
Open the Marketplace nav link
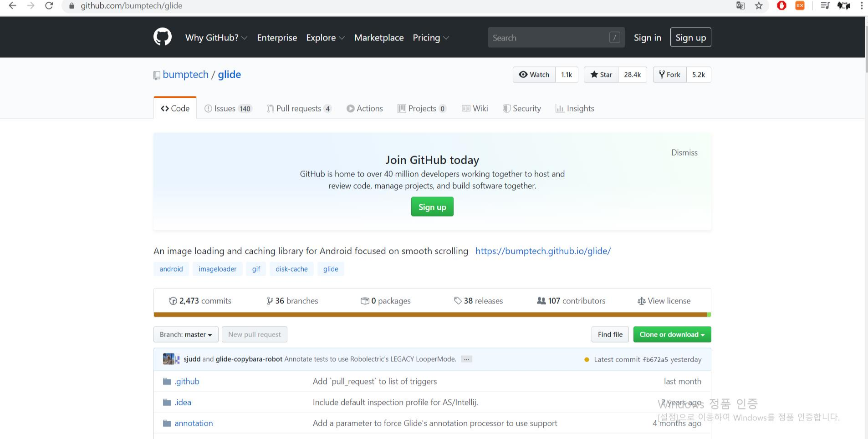tap(379, 38)
